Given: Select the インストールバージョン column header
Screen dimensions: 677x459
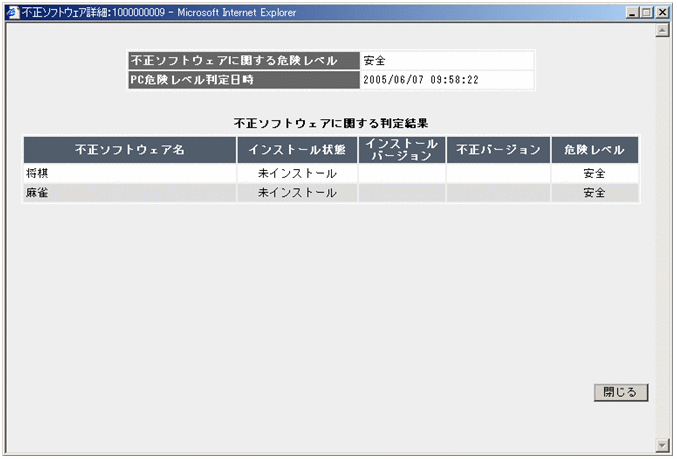Looking at the screenshot, I should tap(402, 150).
